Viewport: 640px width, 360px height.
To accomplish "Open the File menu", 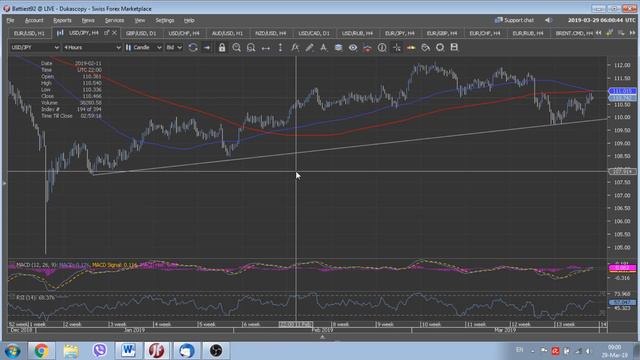I will point(10,20).
